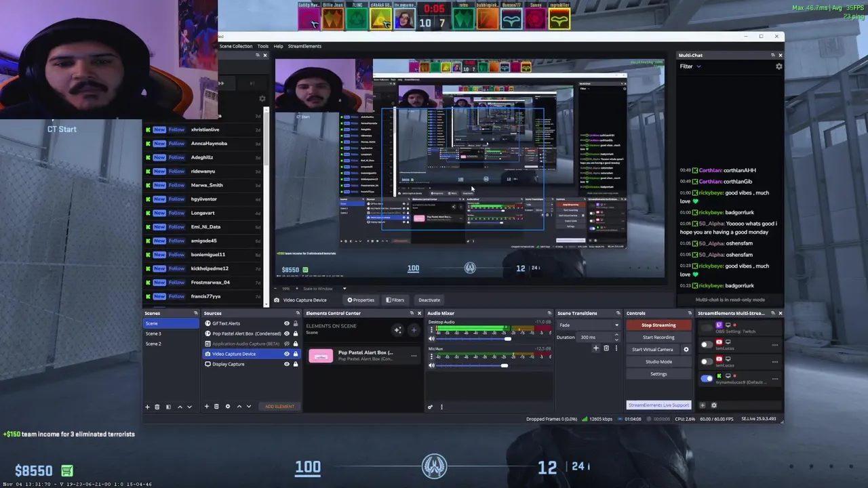The height and width of the screenshot is (488, 868).
Task: Open the Tools menu
Action: pyautogui.click(x=262, y=46)
